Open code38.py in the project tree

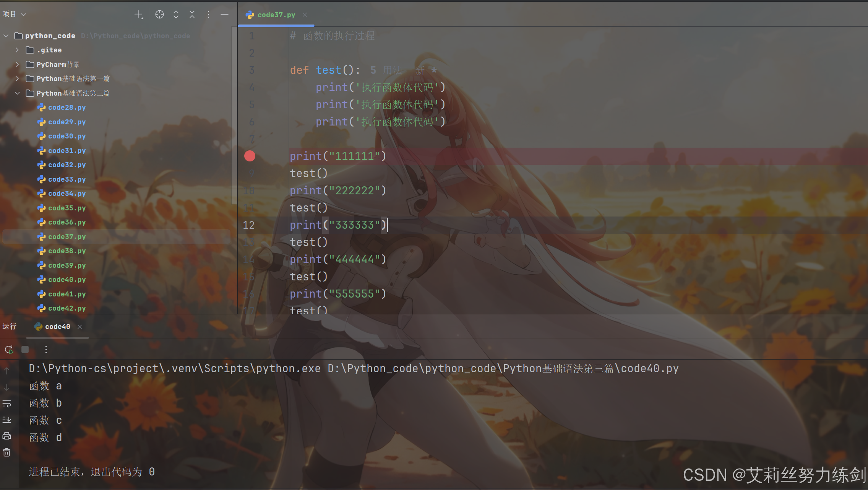coord(67,251)
